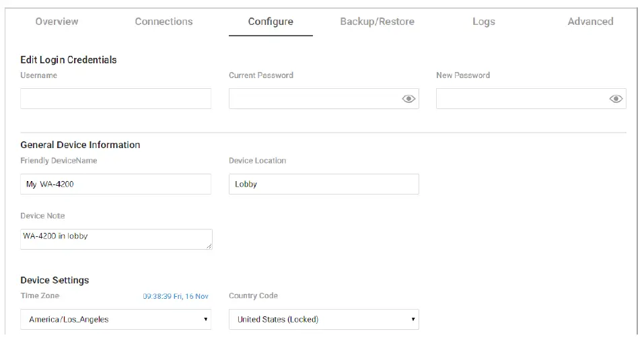Screen dimensions: 644x348
Task: Click the Time Zone dropdown arrow
Action: tap(205, 320)
